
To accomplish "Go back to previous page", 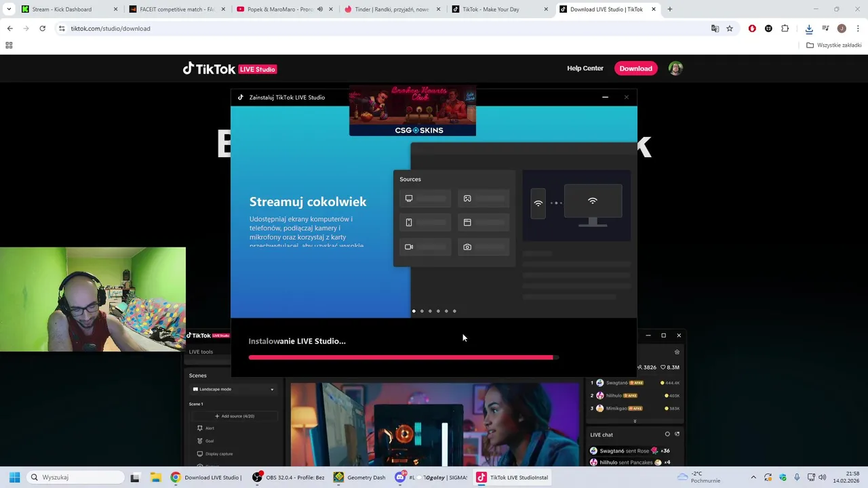I will pyautogui.click(x=9, y=28).
